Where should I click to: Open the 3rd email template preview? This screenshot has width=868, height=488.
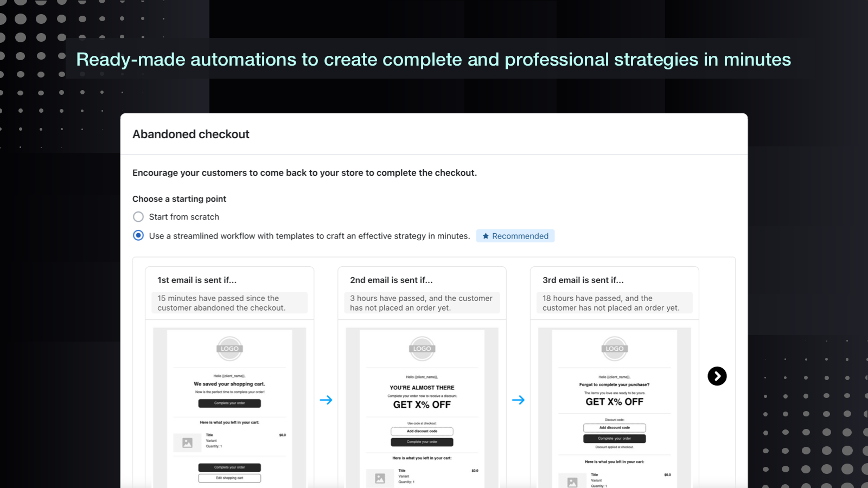pyautogui.click(x=615, y=408)
